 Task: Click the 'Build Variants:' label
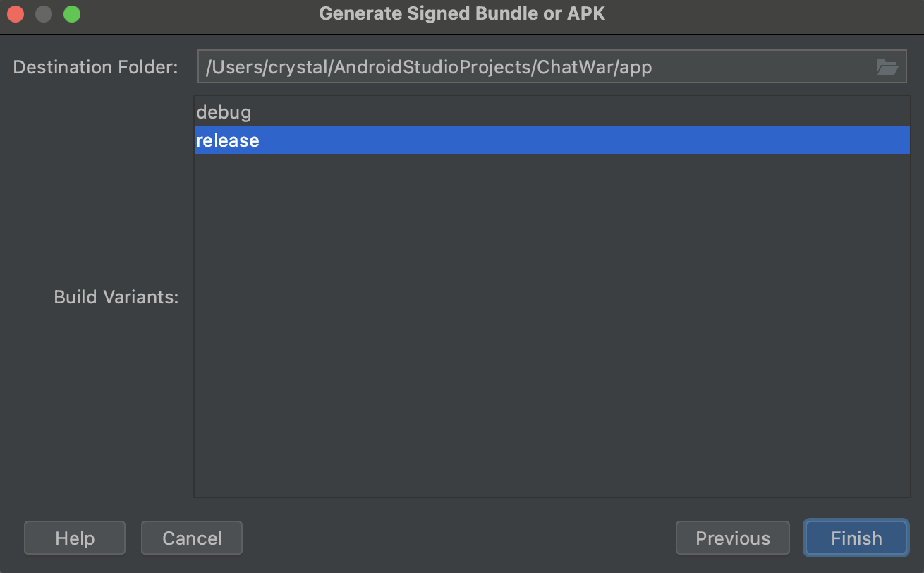point(116,297)
